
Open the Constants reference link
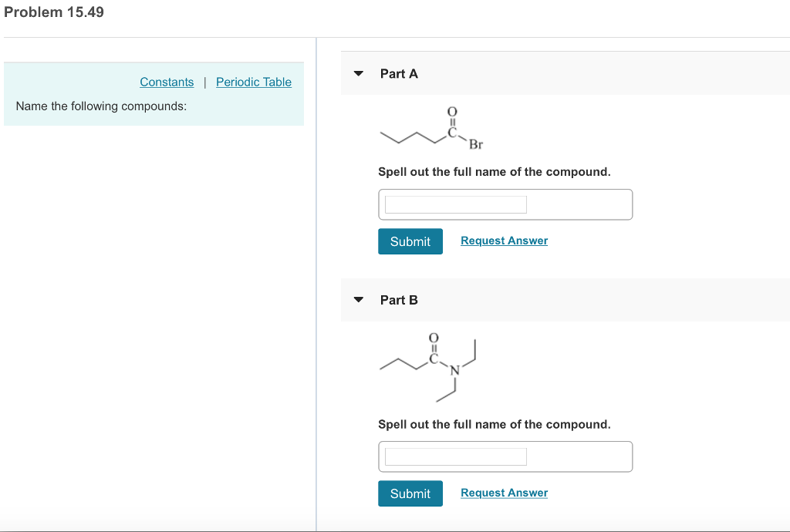point(167,82)
